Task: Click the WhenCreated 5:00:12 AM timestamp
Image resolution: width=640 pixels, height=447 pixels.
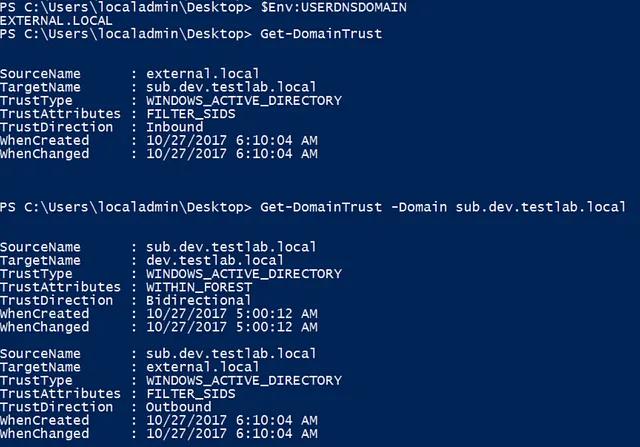Action: tap(232, 314)
